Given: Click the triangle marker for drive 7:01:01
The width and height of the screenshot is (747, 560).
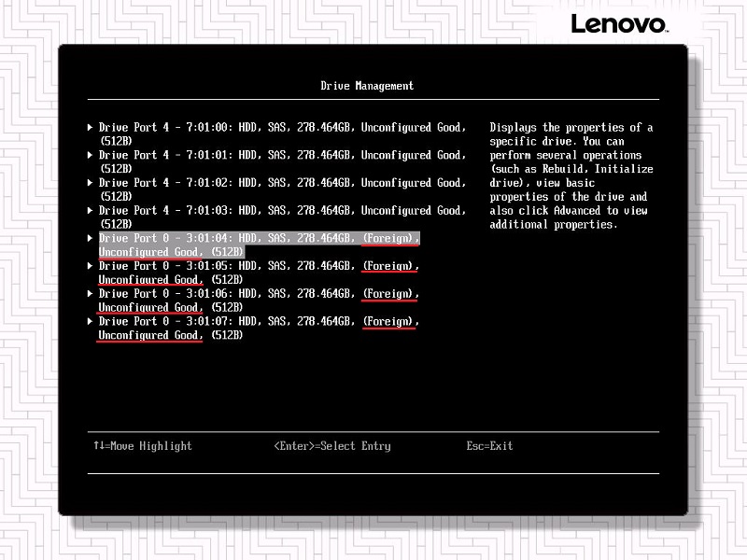Looking at the screenshot, I should pyautogui.click(x=91, y=155).
